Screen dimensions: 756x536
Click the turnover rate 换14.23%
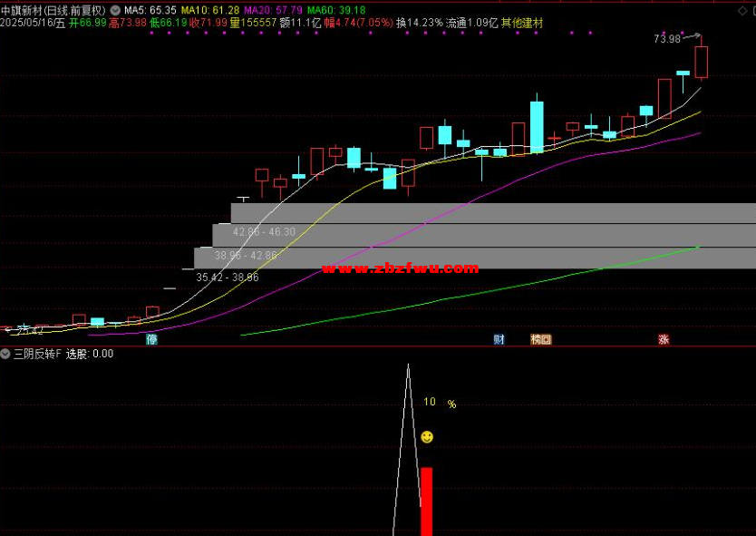point(420,24)
